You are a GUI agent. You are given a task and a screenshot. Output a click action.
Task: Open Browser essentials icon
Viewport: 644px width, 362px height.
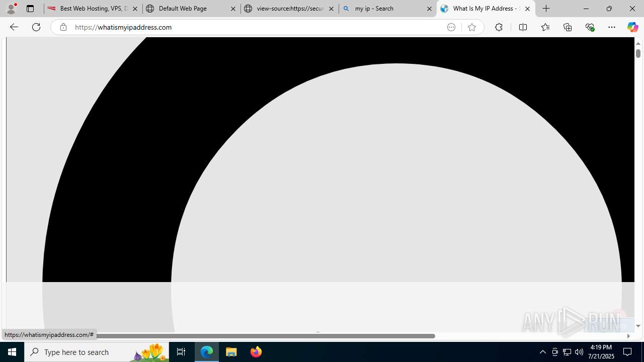590,27
